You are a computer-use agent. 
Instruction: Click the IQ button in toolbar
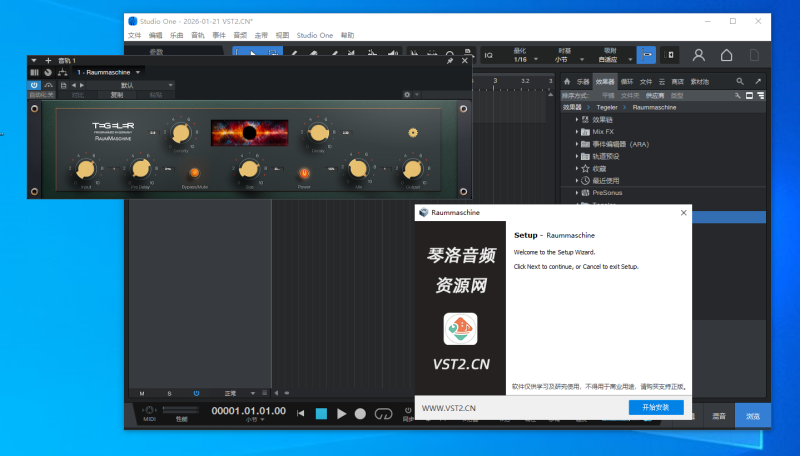pyautogui.click(x=489, y=55)
